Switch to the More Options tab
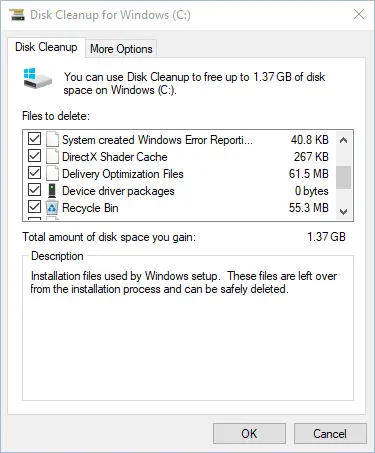This screenshot has height=453, width=375. (121, 49)
